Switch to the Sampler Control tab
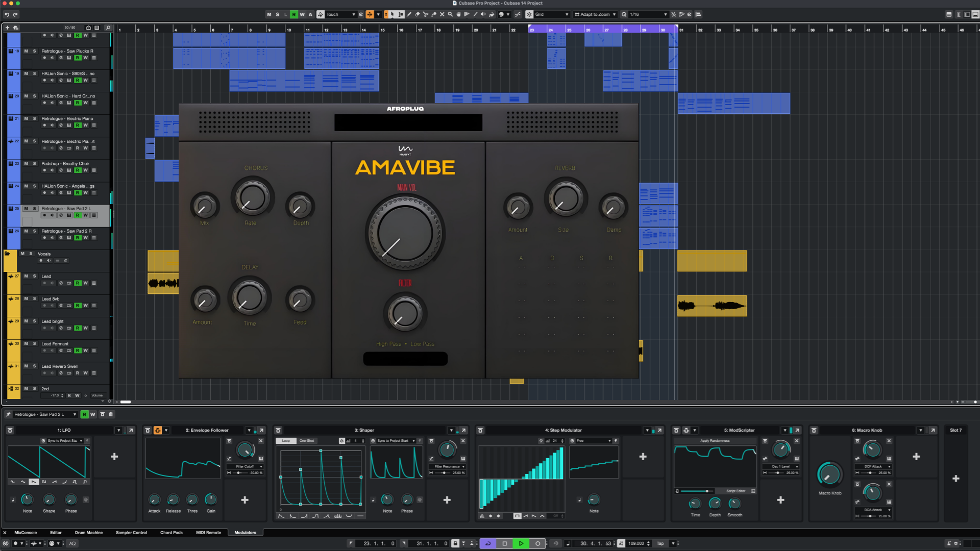The image size is (980, 551). point(131,533)
